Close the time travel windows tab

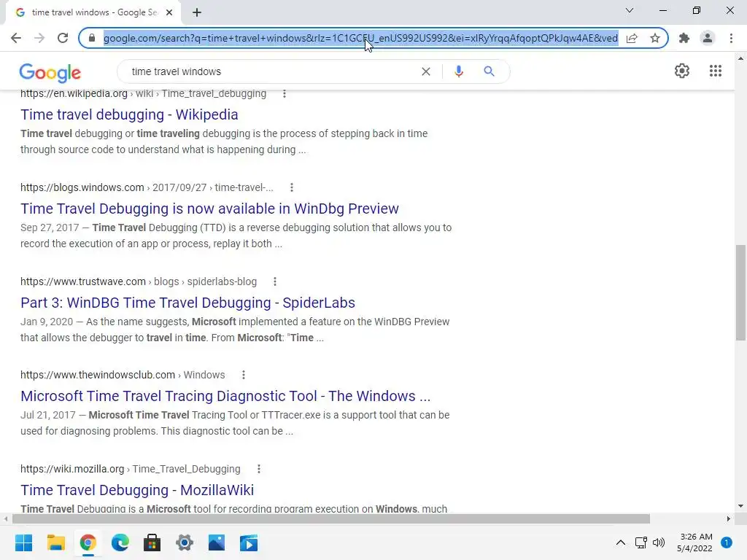tap(169, 13)
